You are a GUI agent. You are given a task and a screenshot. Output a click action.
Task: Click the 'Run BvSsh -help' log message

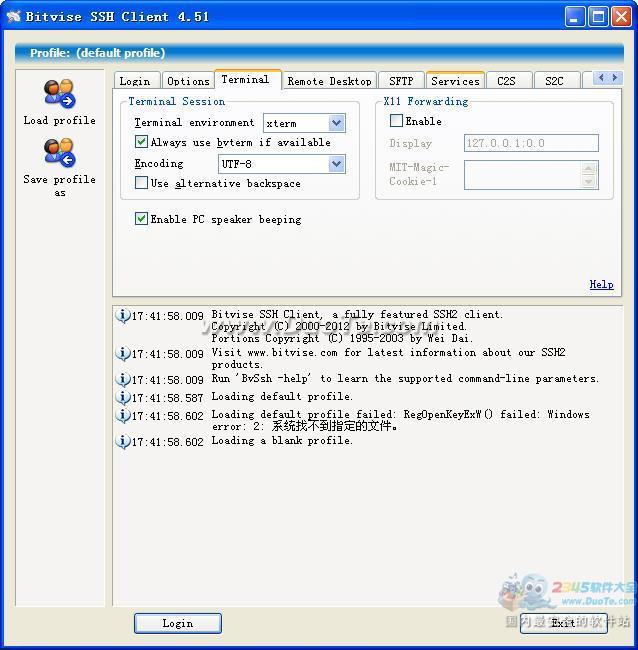405,378
